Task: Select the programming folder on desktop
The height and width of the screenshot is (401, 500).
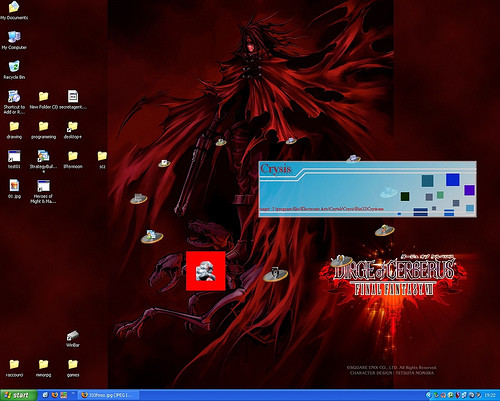Action: pos(43,130)
